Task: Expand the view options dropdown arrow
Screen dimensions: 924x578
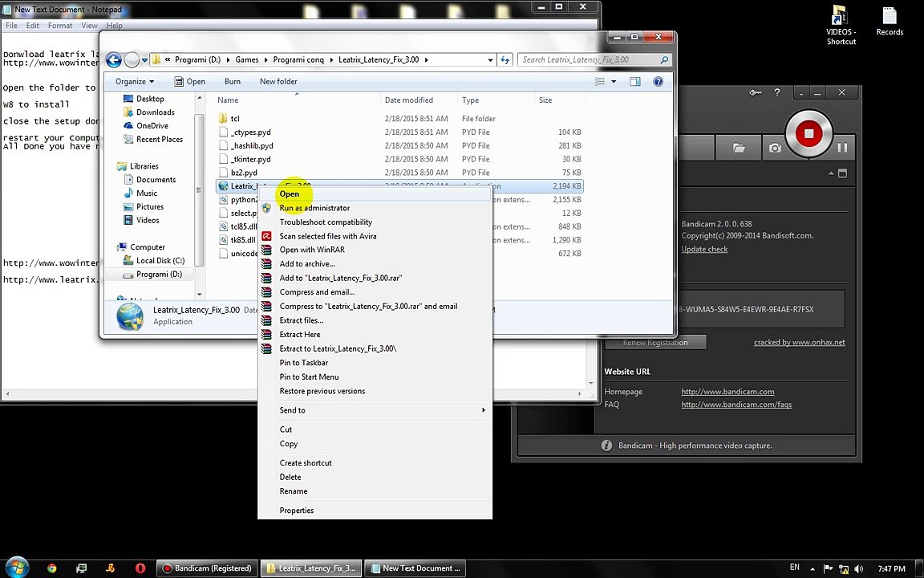Action: [614, 81]
